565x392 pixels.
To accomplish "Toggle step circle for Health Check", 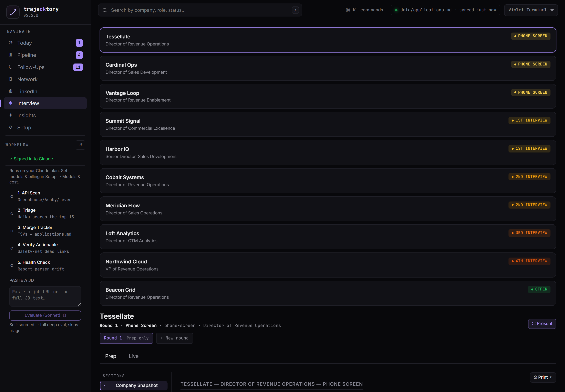I will (x=12, y=266).
